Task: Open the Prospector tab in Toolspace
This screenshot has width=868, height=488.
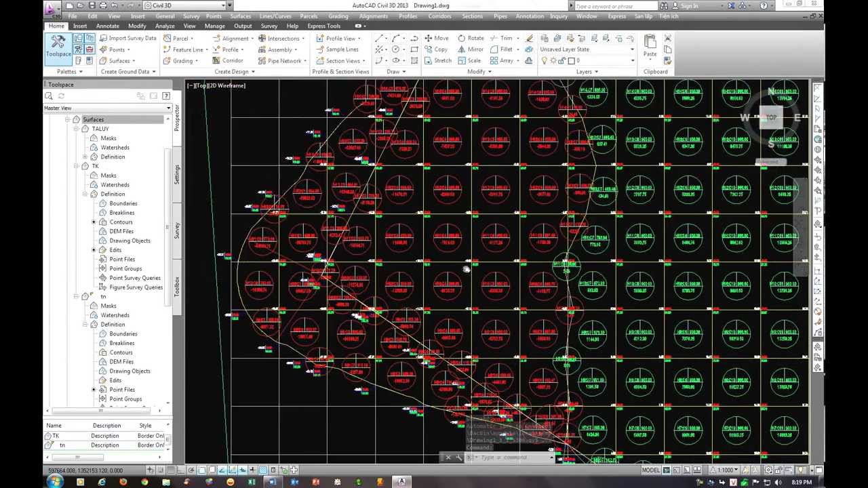Action: 177,117
